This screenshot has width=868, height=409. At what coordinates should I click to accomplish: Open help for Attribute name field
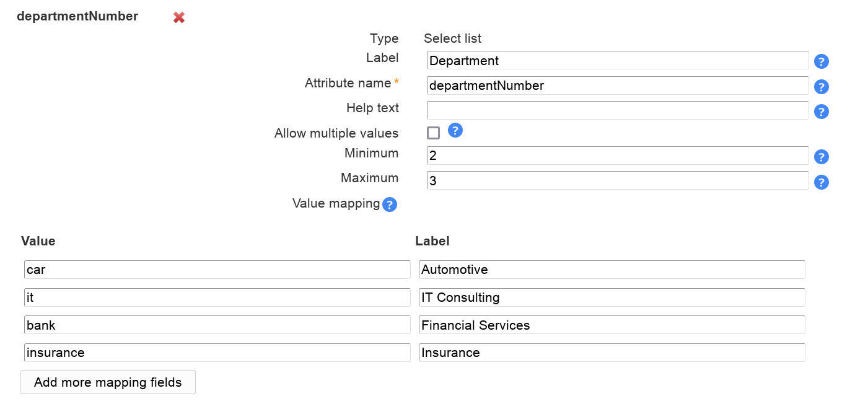click(x=821, y=87)
